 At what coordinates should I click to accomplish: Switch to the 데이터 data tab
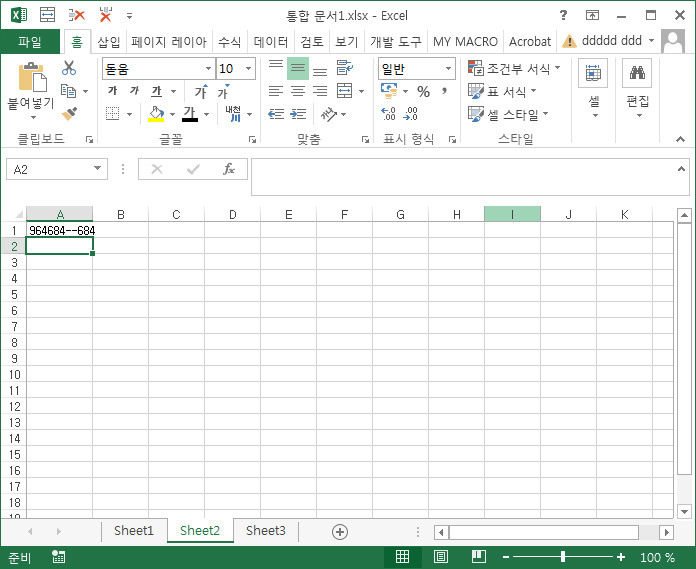tap(271, 42)
